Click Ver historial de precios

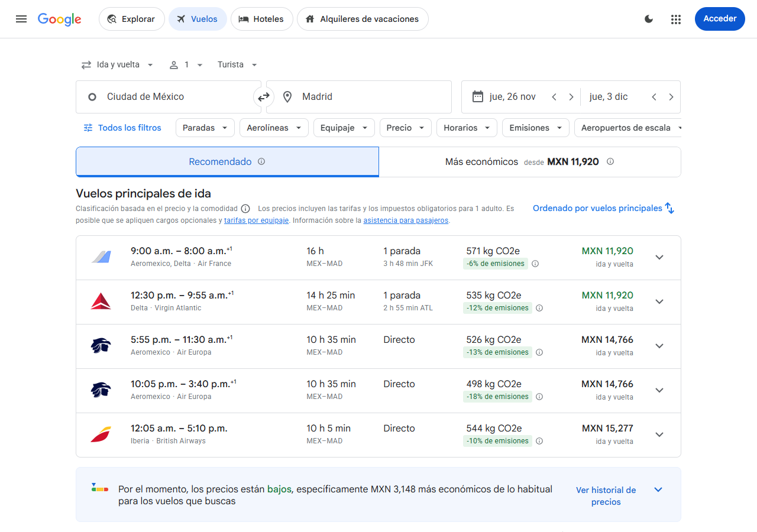[606, 496]
